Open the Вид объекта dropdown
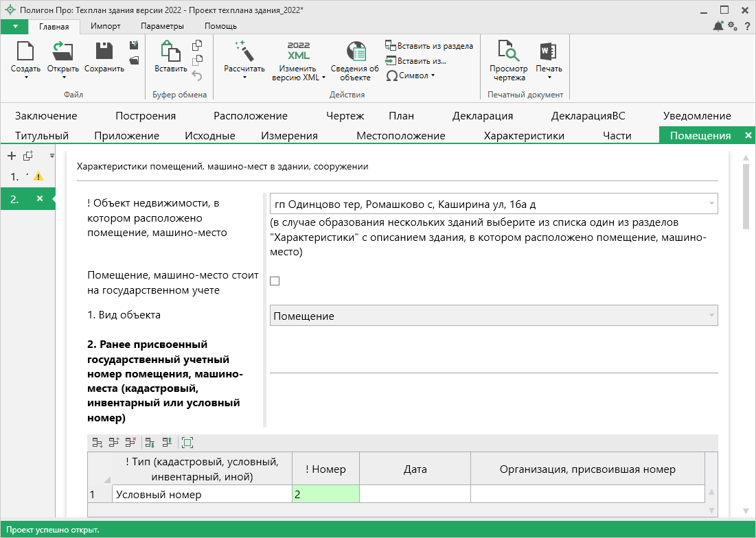Image resolution: width=756 pixels, height=538 pixels. click(x=493, y=316)
